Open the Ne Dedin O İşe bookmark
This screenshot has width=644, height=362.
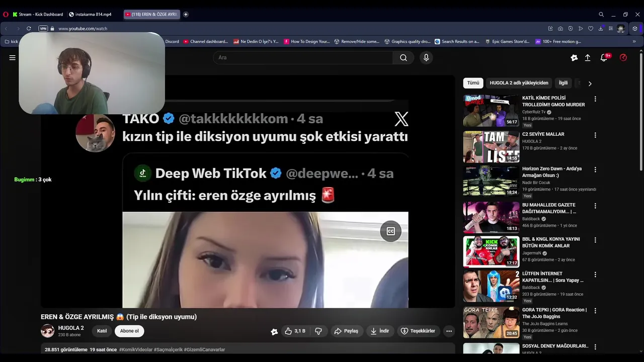coord(256,42)
